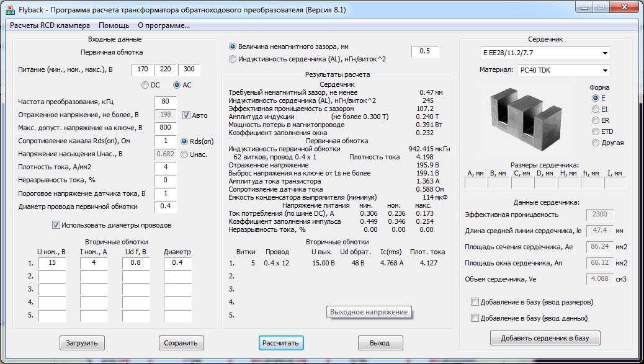Click the Загрузить button

tap(82, 343)
